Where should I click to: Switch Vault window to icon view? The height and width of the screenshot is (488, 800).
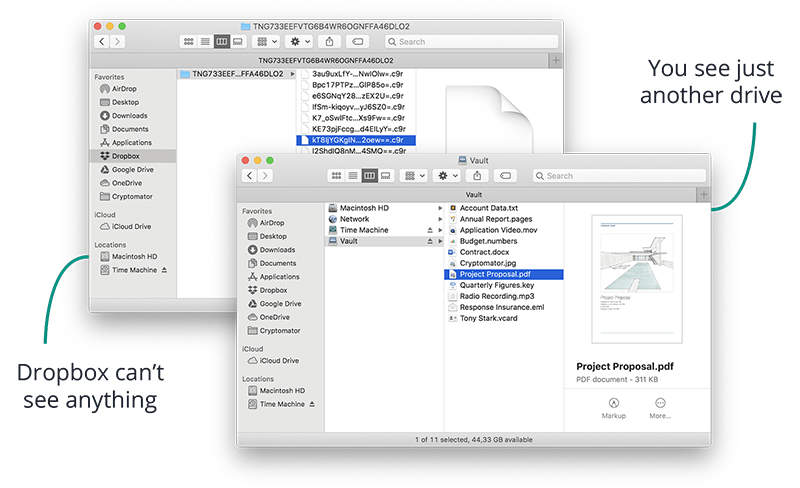pyautogui.click(x=337, y=175)
